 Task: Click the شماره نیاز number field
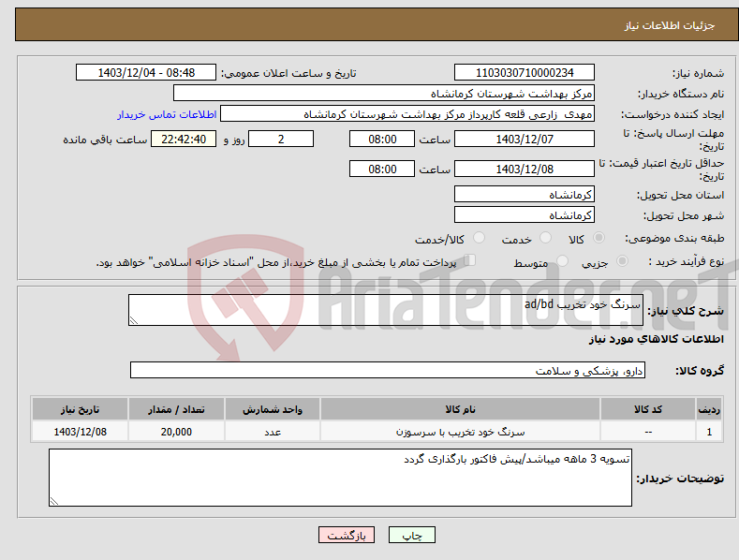pos(525,73)
